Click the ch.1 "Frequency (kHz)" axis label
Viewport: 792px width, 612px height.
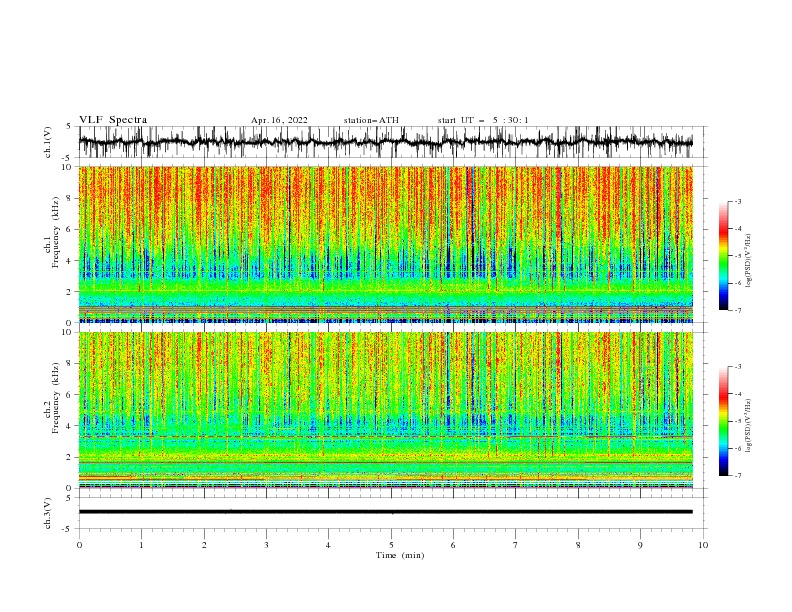click(55, 232)
